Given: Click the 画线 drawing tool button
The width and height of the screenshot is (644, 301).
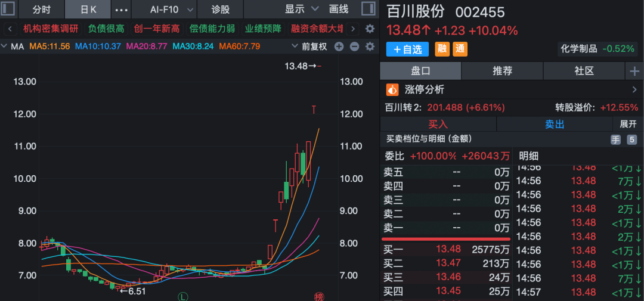Looking at the screenshot, I should coord(339,9).
